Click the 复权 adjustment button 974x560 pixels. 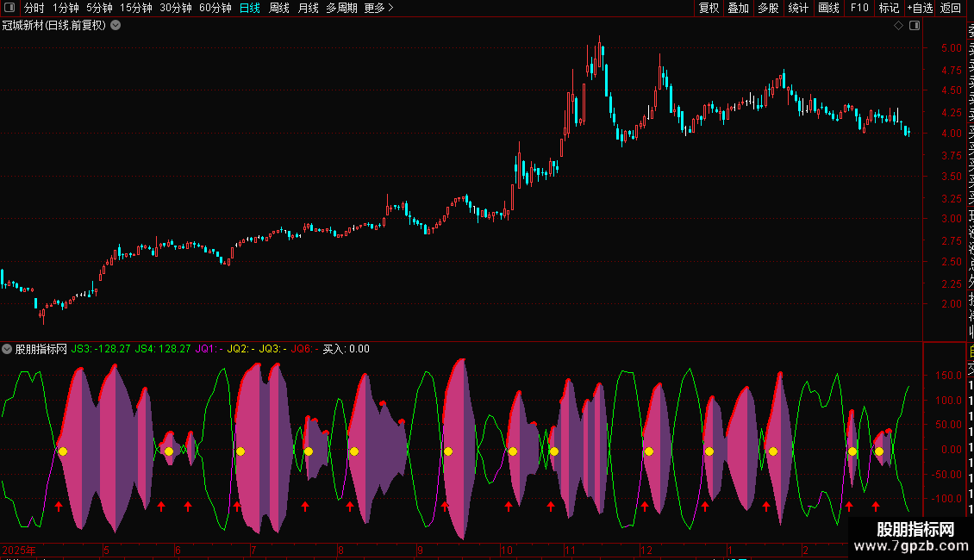click(709, 8)
